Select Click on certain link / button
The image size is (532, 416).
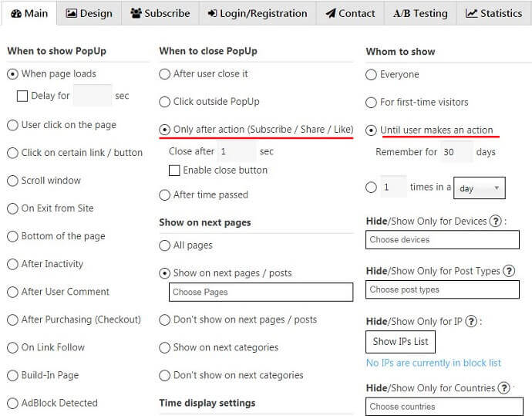point(12,153)
